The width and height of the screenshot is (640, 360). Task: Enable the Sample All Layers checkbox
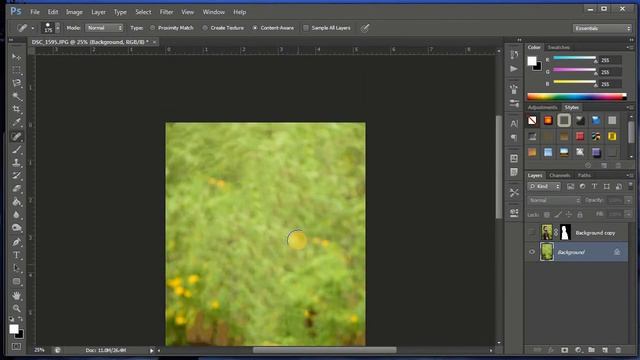pos(306,28)
